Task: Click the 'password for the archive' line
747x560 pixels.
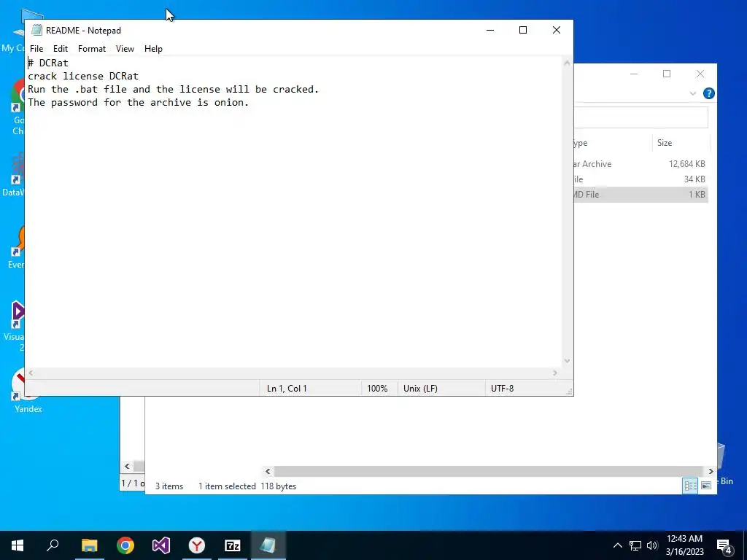Action: click(138, 102)
